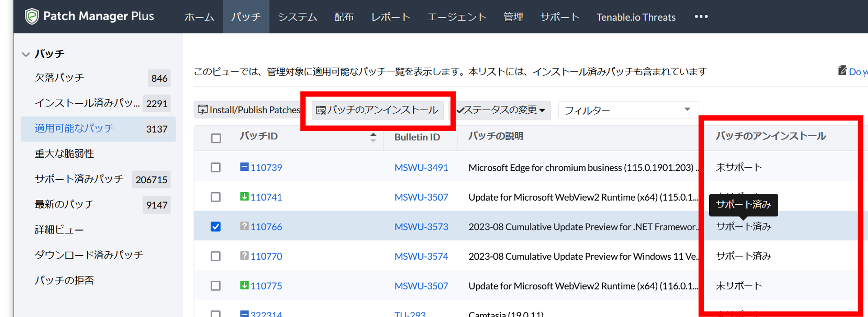Toggle the select-all checkbox in table header
This screenshot has height=317, width=868.
pos(216,138)
